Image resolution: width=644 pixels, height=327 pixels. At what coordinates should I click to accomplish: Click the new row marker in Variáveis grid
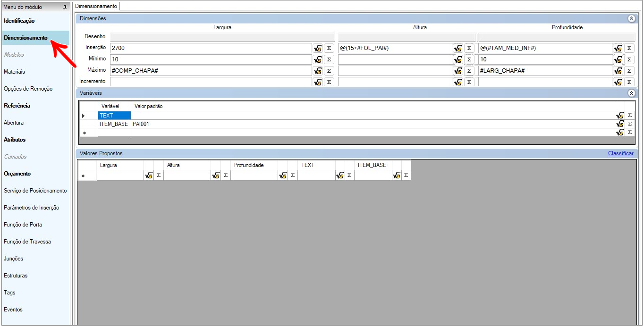click(88, 133)
